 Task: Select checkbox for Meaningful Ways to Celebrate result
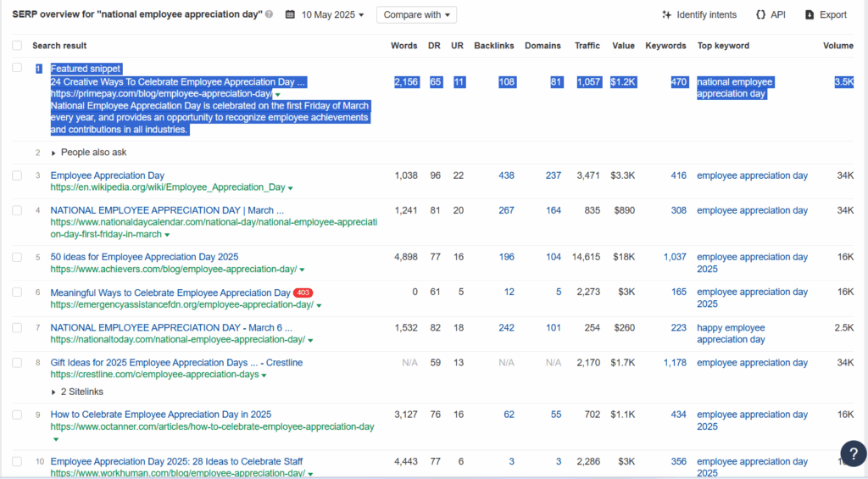point(17,292)
